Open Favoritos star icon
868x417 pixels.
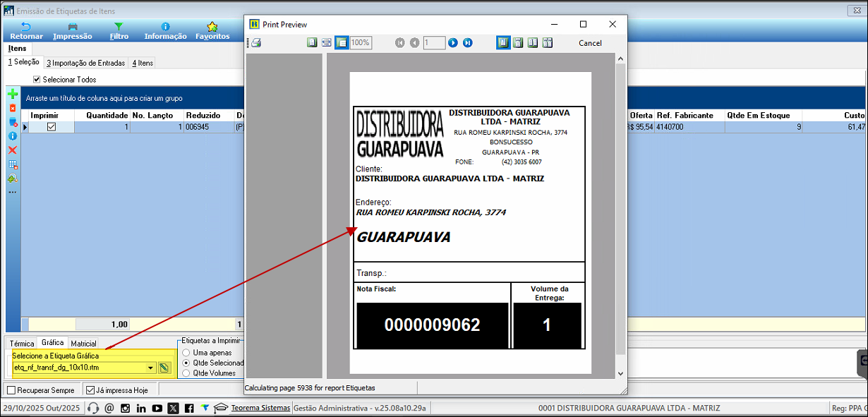point(212,27)
